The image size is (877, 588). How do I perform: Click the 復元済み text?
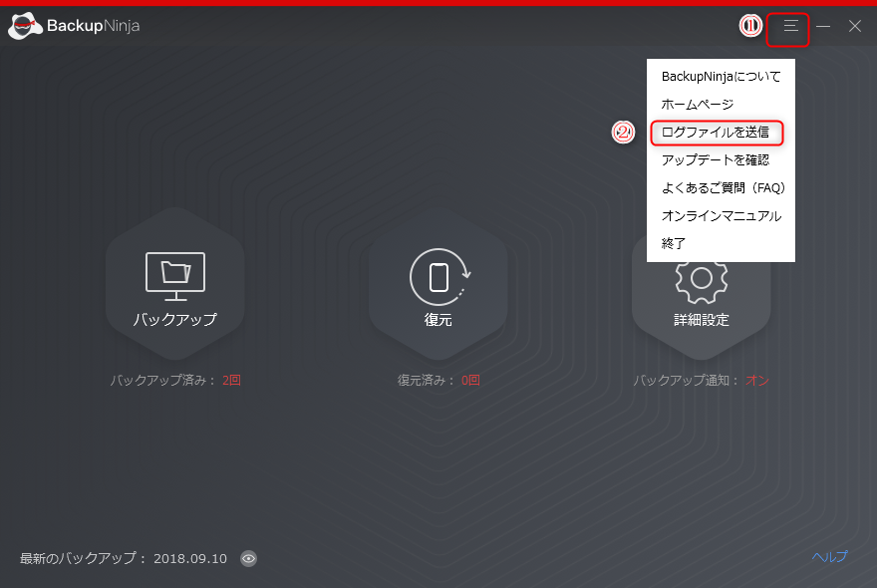[428, 381]
